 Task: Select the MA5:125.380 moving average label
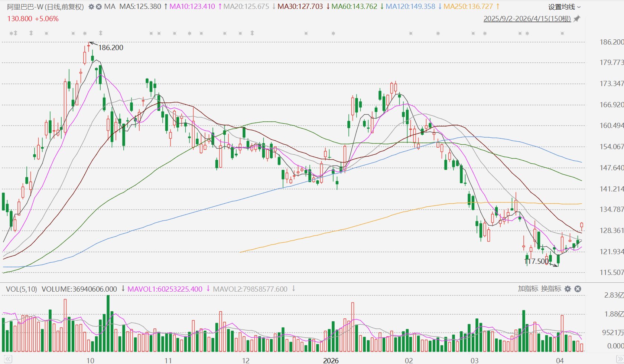[140, 7]
